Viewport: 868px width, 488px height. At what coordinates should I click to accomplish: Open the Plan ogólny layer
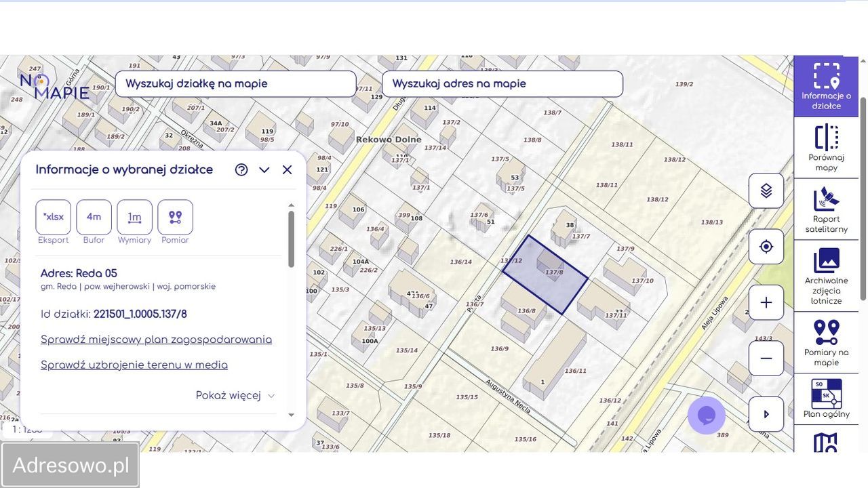[826, 399]
